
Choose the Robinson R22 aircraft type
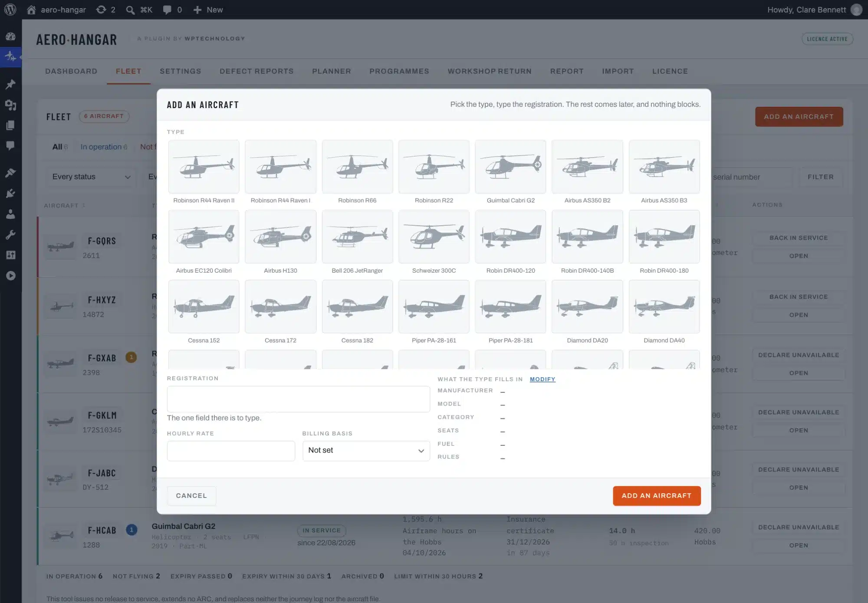[x=434, y=172]
